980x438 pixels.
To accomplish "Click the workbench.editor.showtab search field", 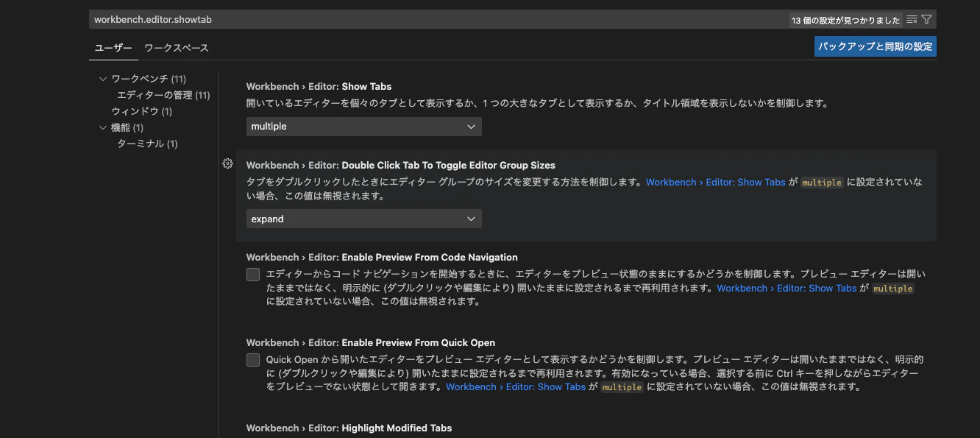I will tap(294, 19).
